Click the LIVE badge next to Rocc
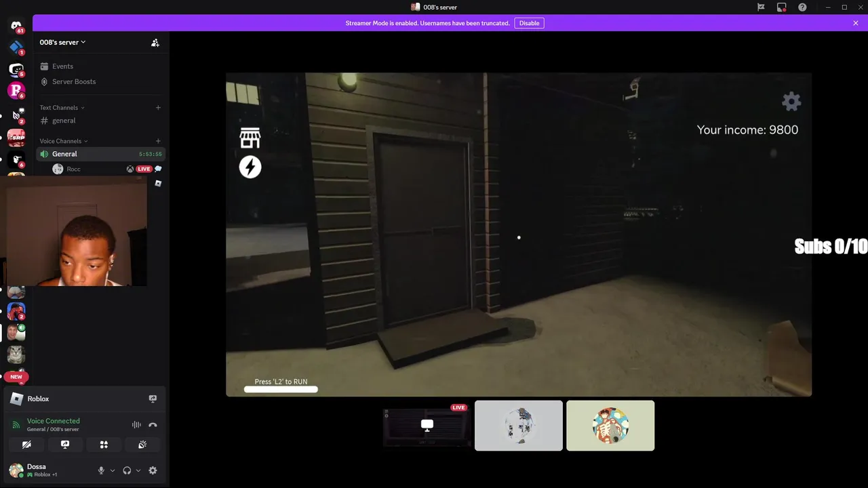The width and height of the screenshot is (868, 488). [144, 169]
